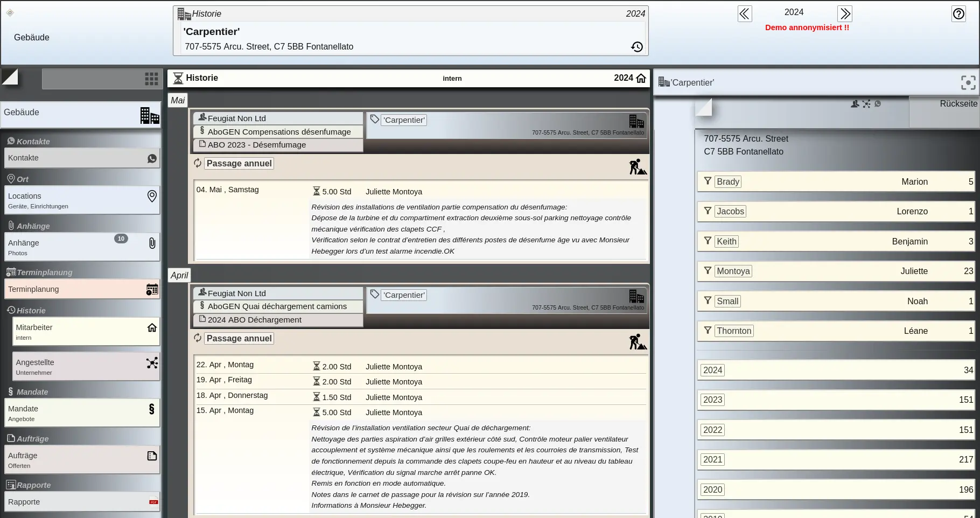Click the building icon on the Gebäude sidebar card
The width and height of the screenshot is (980, 518).
coord(150,115)
